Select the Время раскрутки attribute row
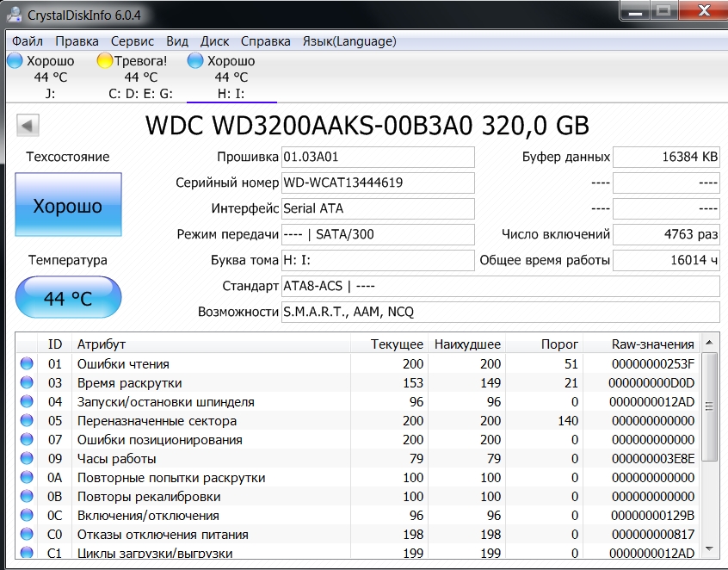The image size is (728, 570). pyautogui.click(x=359, y=383)
